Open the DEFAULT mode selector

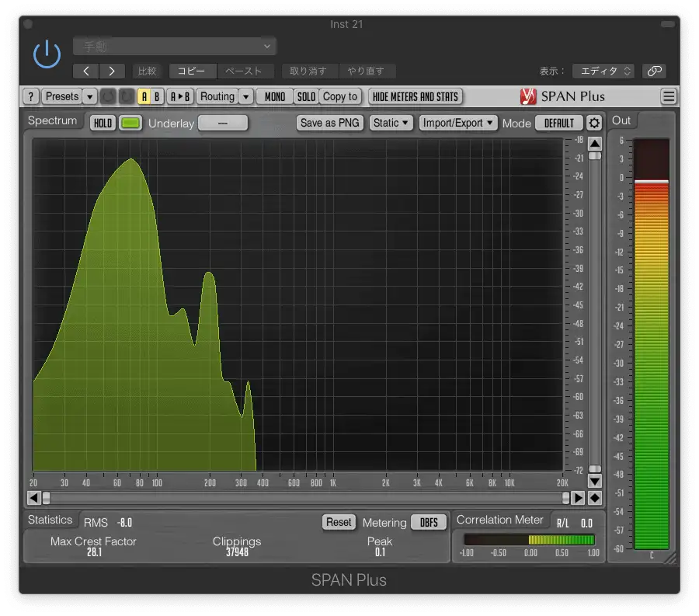[x=559, y=123]
